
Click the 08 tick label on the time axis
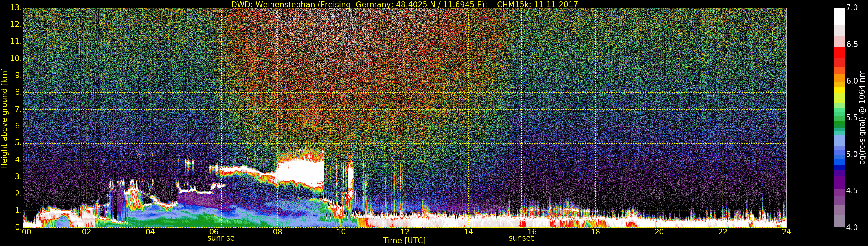277,232
